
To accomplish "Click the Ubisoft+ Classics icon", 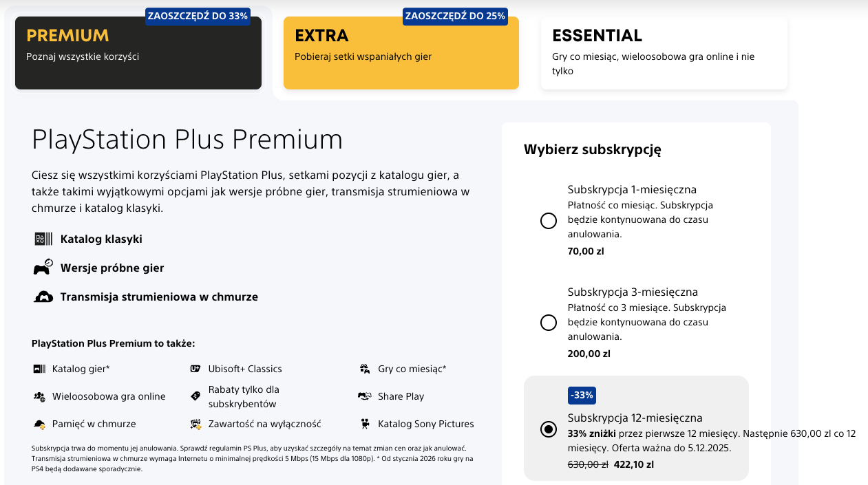I will tap(195, 369).
